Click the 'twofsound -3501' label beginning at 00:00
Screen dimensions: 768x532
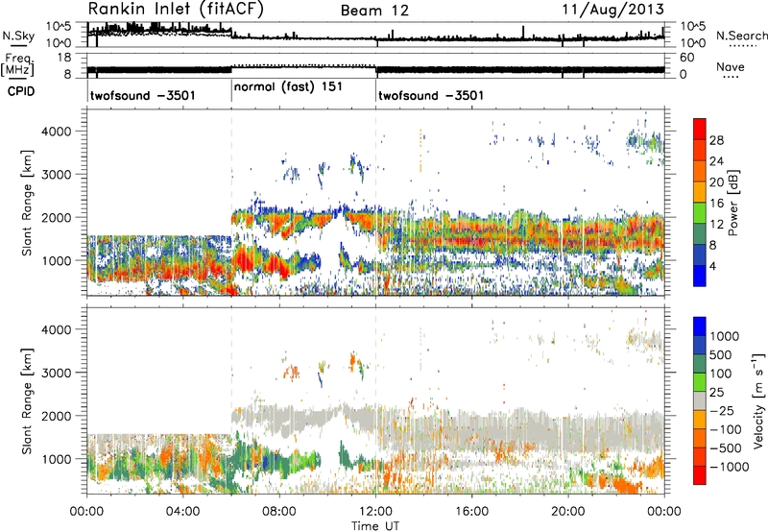tap(142, 95)
